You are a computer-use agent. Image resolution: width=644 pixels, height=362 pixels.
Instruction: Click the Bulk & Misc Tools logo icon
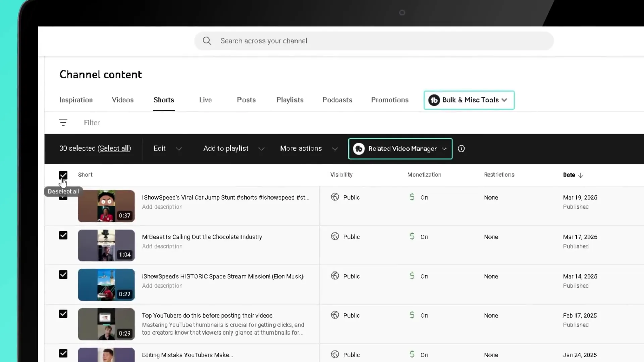[x=434, y=100]
